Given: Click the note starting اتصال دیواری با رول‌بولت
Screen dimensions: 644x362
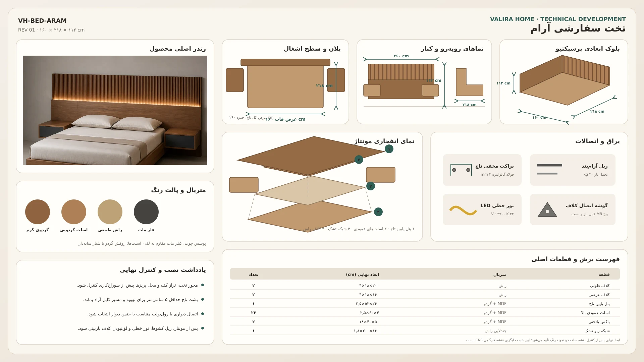Looking at the screenshot, I should click(143, 314).
